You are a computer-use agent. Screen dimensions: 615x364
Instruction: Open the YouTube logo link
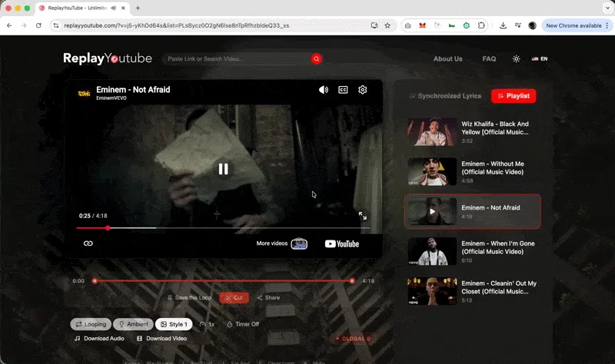pos(342,243)
